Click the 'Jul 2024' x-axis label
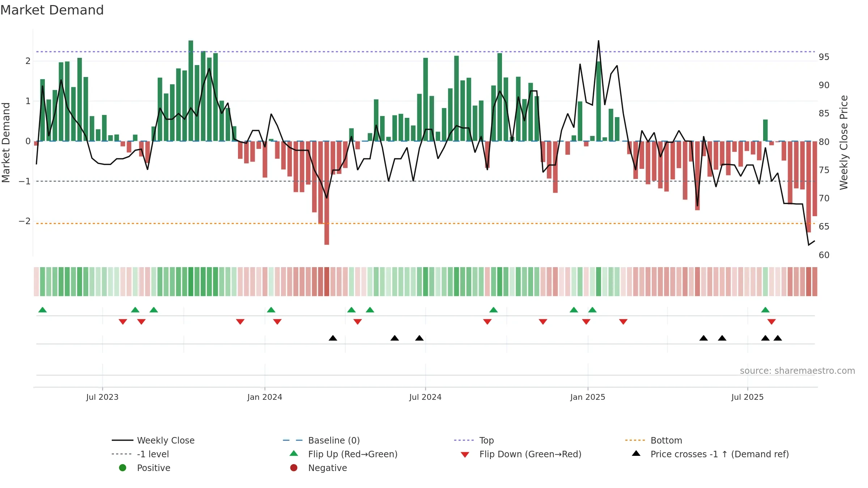This screenshot has width=868, height=488. [x=425, y=397]
